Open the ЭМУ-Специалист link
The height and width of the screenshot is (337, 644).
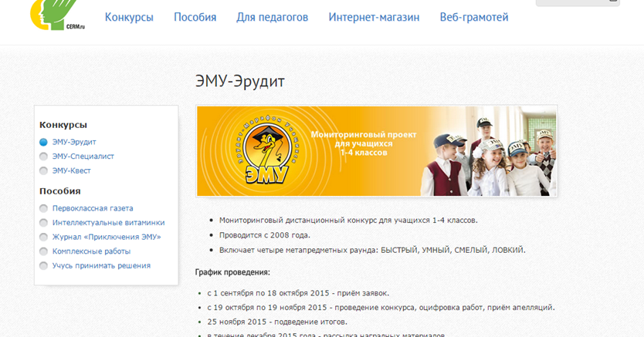point(83,157)
